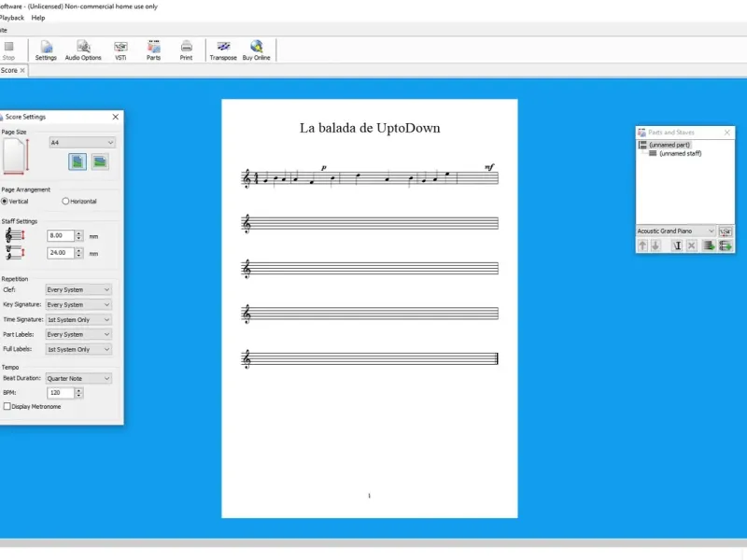Select Vertical page arrangement
The width and height of the screenshot is (747, 560).
[15, 202]
